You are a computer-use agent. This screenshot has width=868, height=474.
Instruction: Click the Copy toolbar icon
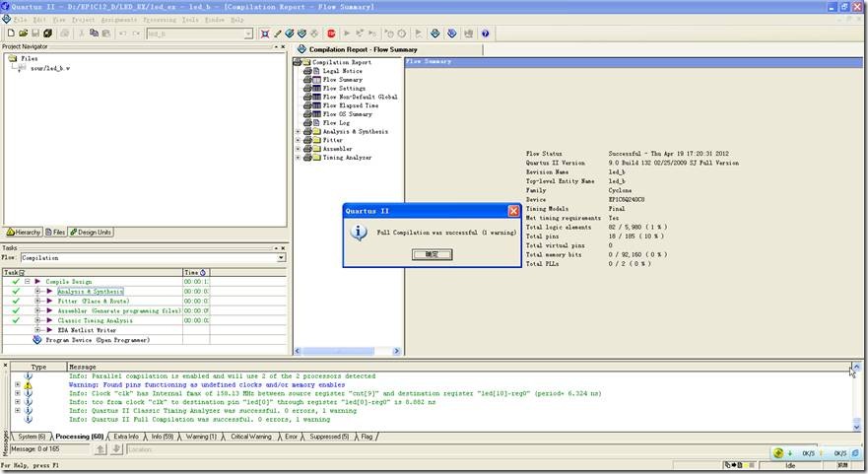[94, 34]
